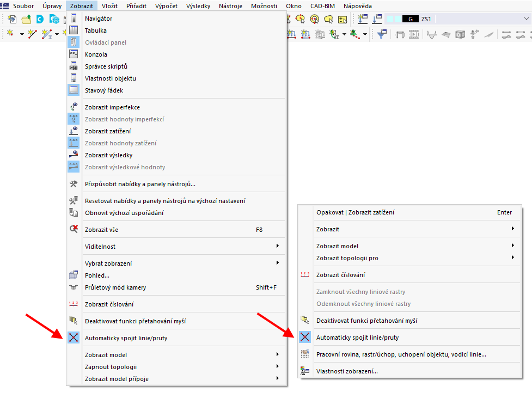
Task: Choose Pracovní rovina, rastr/úchop entry
Action: (409, 354)
